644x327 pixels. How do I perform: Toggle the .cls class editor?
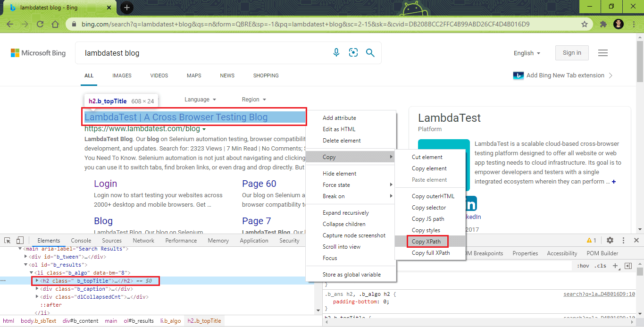click(x=601, y=266)
